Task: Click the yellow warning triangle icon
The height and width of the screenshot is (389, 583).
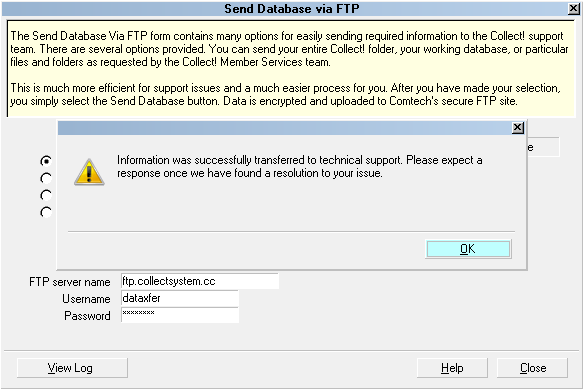Action: coord(89,172)
